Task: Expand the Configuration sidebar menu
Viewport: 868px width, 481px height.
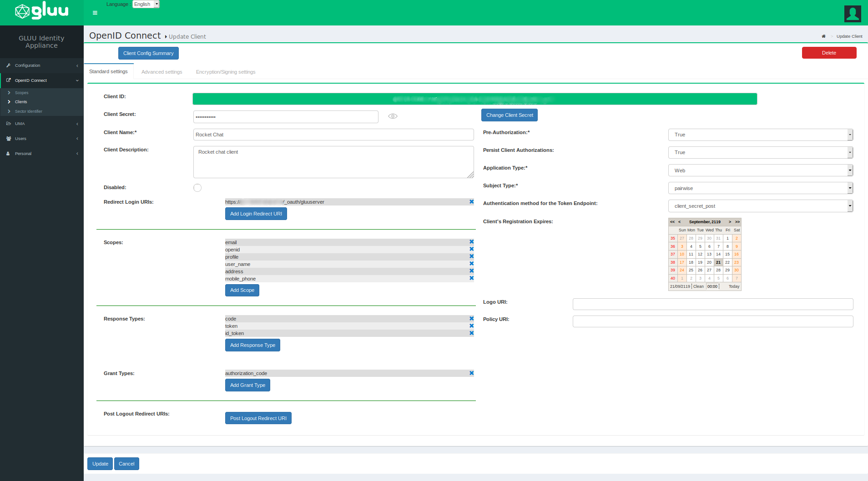Action: click(42, 65)
